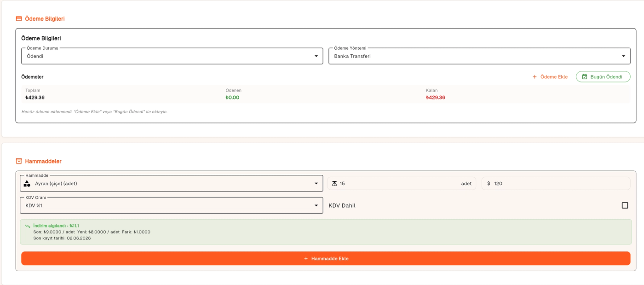
Task: Expand the KDV Oranı dropdown
Action: click(172, 205)
